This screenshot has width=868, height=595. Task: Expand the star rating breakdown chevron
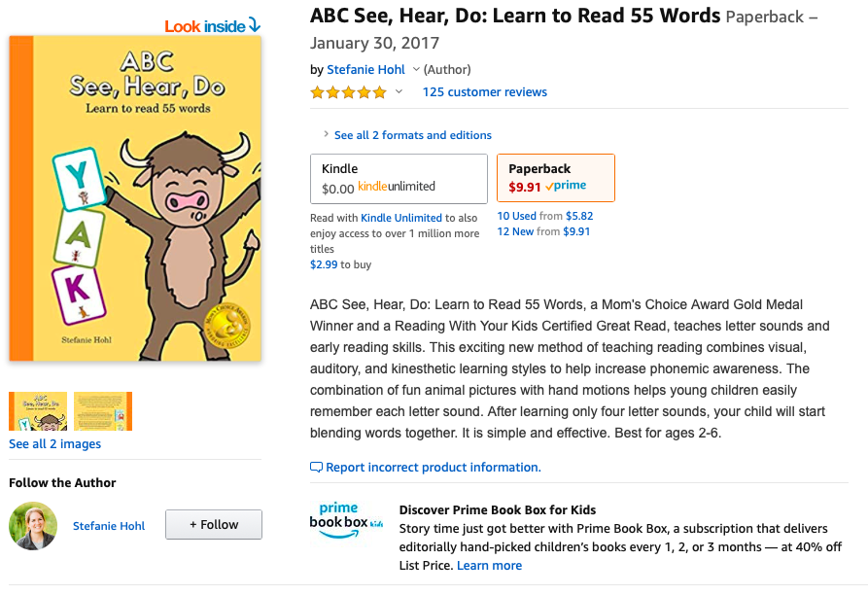coord(399,92)
